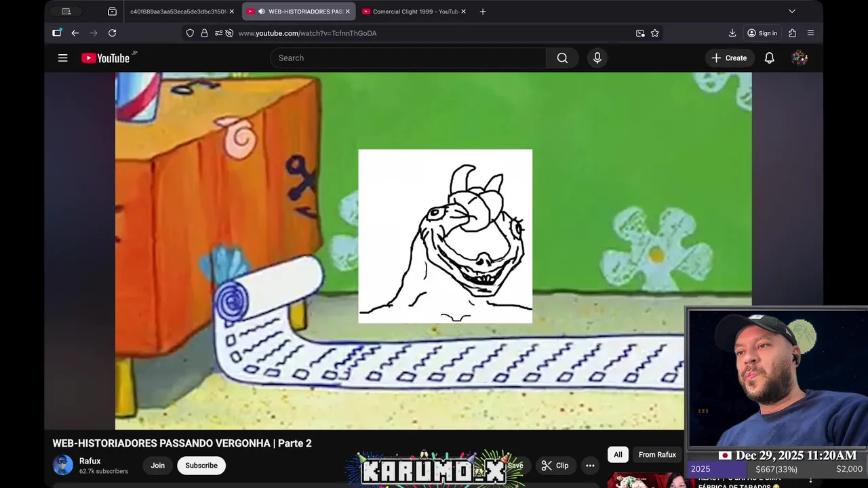868x488 pixels.
Task: Reload the current YouTube page
Action: [x=112, y=33]
